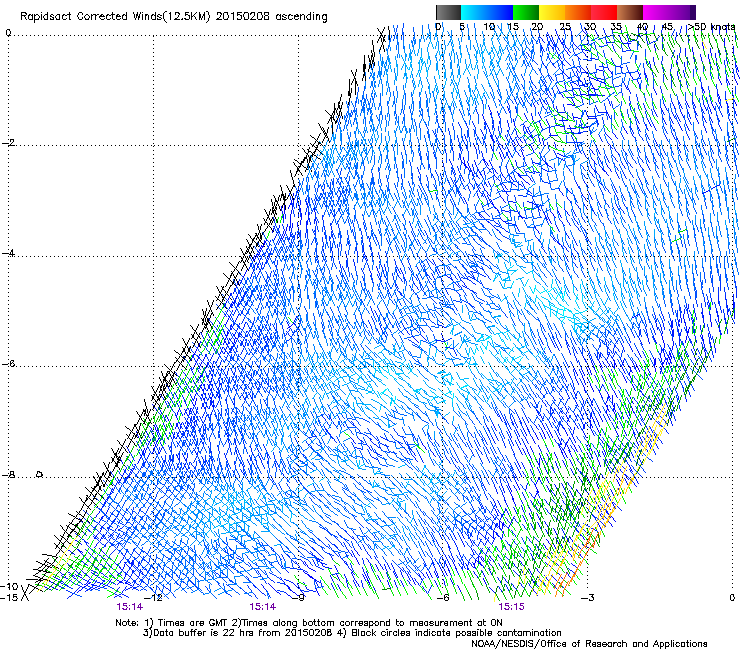Click the green 15-20 knots legend segment
Image resolution: width=740 pixels, height=650 pixels.
click(x=526, y=12)
